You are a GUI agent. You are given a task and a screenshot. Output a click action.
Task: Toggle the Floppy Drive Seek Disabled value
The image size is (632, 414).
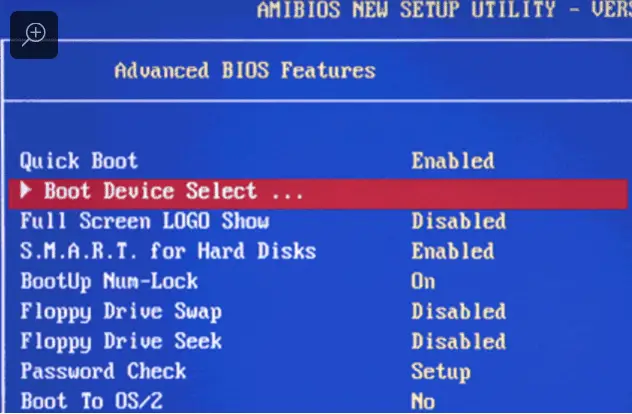click(x=458, y=341)
